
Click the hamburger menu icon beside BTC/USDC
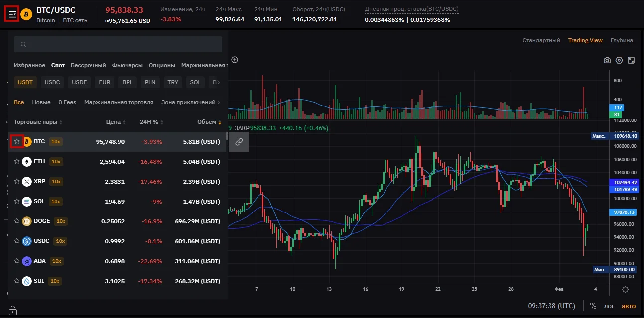12,14
